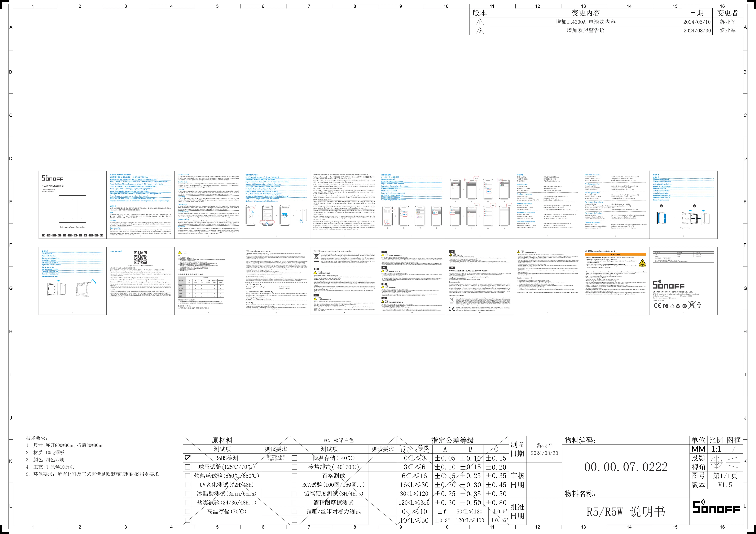Tick the 酒精耐摩擦测试 checkbox
Screen dimensions: 756x534
(294, 502)
